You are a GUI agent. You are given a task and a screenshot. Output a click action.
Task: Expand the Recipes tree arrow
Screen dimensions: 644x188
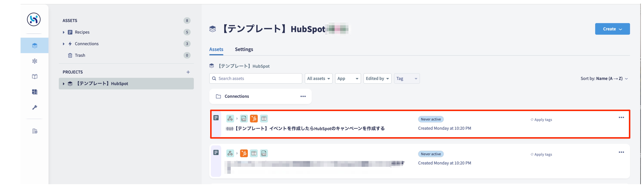64,32
